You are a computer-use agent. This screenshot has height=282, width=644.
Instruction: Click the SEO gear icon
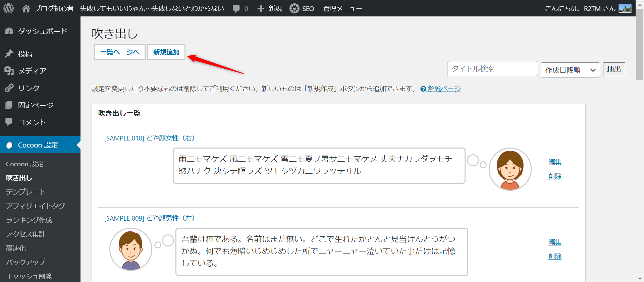(294, 8)
